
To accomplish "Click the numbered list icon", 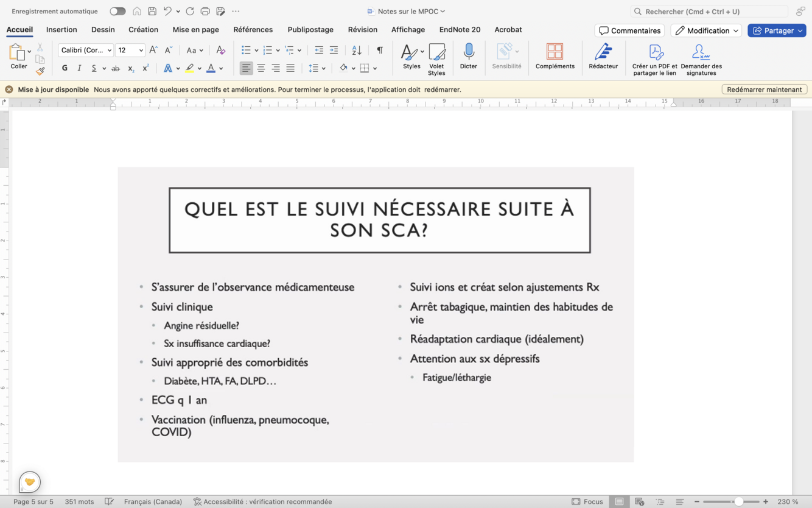I will (267, 50).
